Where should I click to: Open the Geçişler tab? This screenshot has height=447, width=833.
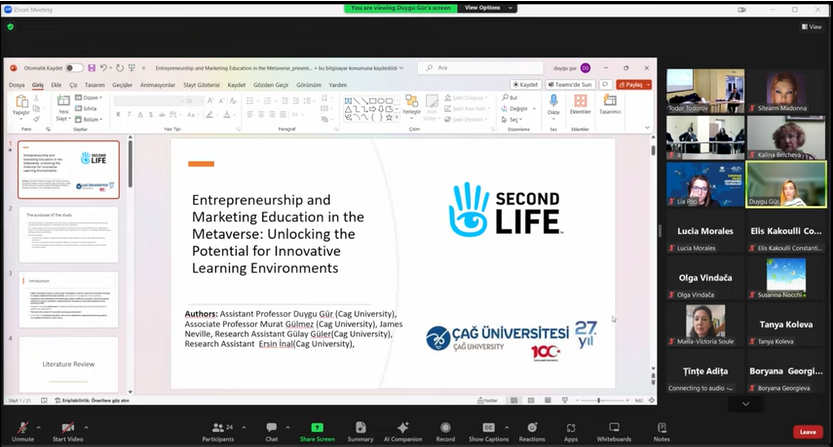click(x=122, y=85)
